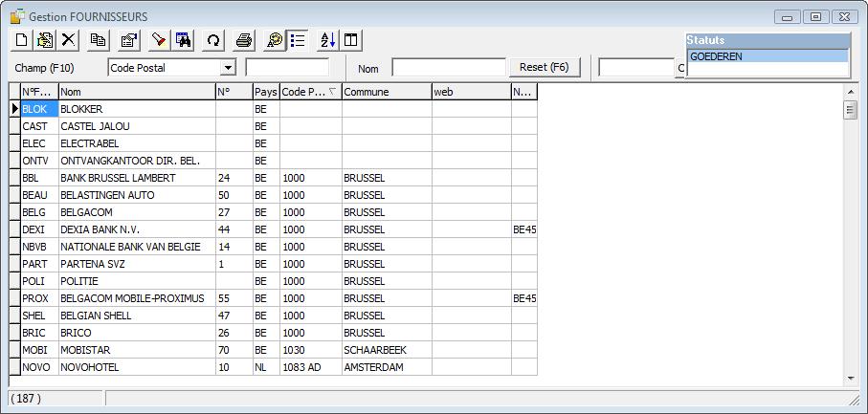Delete record with the X toolbar icon
The width and height of the screenshot is (868, 414).
pyautogui.click(x=68, y=40)
